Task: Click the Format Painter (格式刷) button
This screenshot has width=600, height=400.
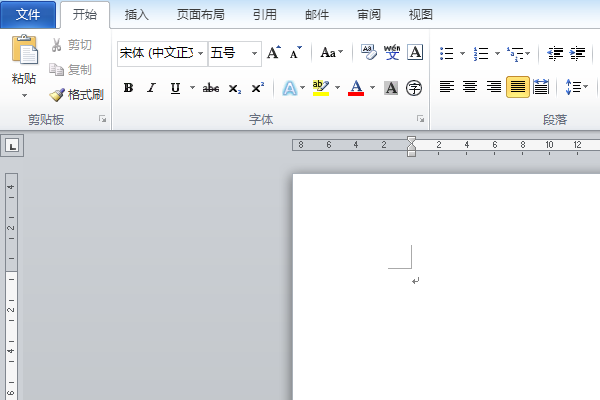Action: click(x=76, y=95)
